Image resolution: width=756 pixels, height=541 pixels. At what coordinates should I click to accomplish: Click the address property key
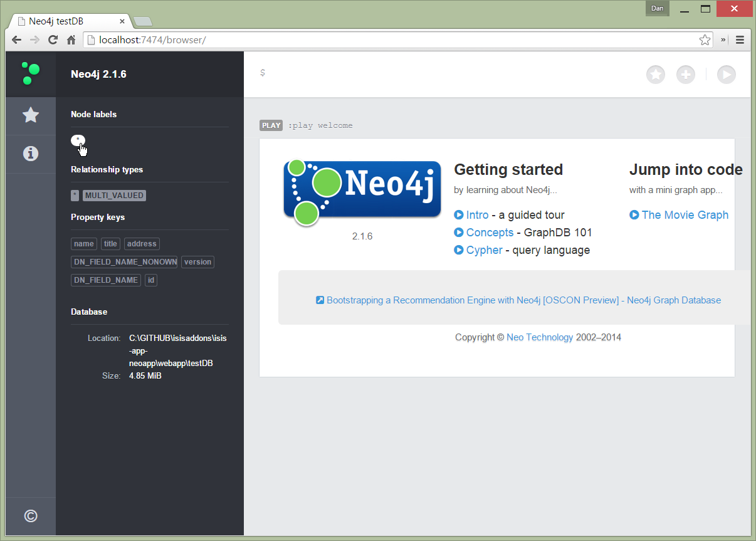click(x=142, y=244)
